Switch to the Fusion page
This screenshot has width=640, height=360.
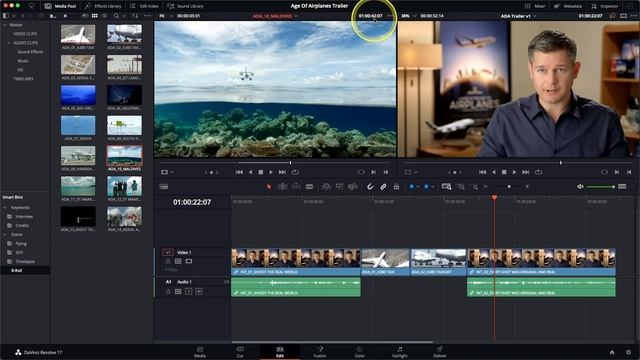[x=320, y=352]
